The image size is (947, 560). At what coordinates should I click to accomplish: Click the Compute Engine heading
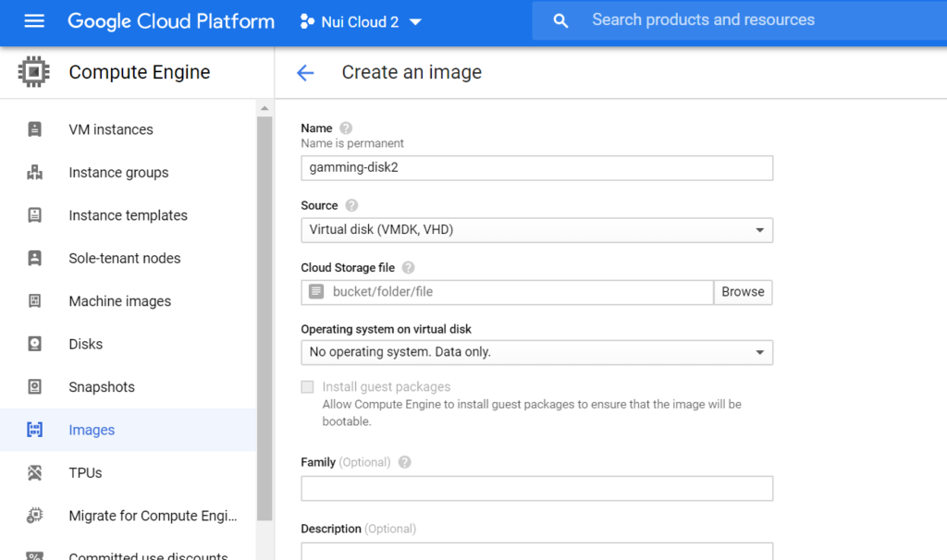[x=140, y=72]
